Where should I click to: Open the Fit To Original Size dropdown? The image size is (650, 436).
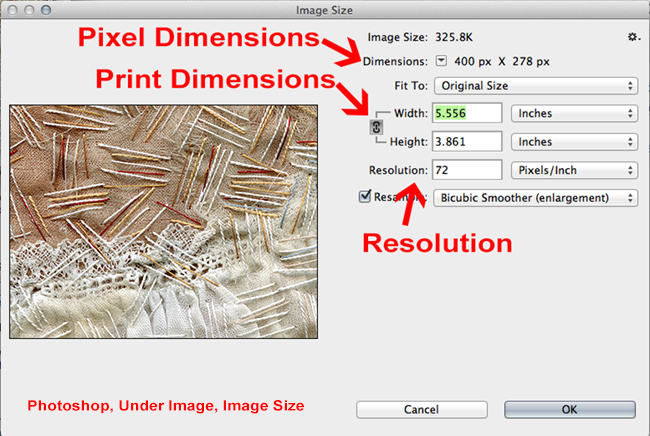[x=536, y=85]
